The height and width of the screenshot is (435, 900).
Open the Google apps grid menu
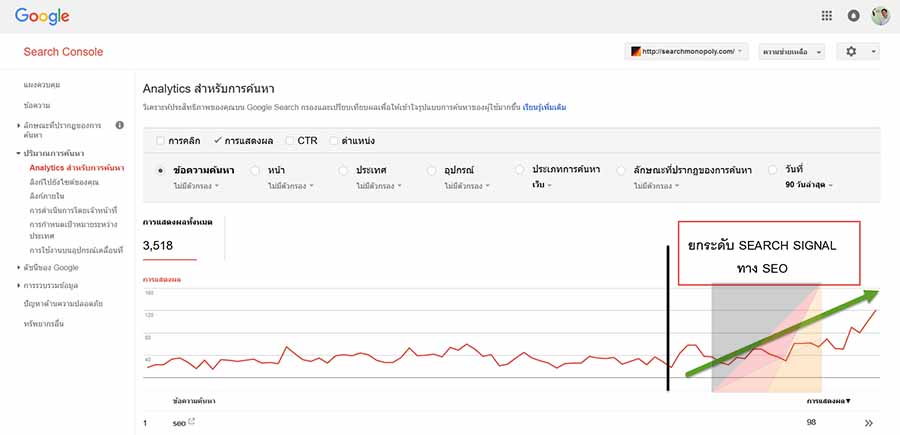pyautogui.click(x=827, y=16)
